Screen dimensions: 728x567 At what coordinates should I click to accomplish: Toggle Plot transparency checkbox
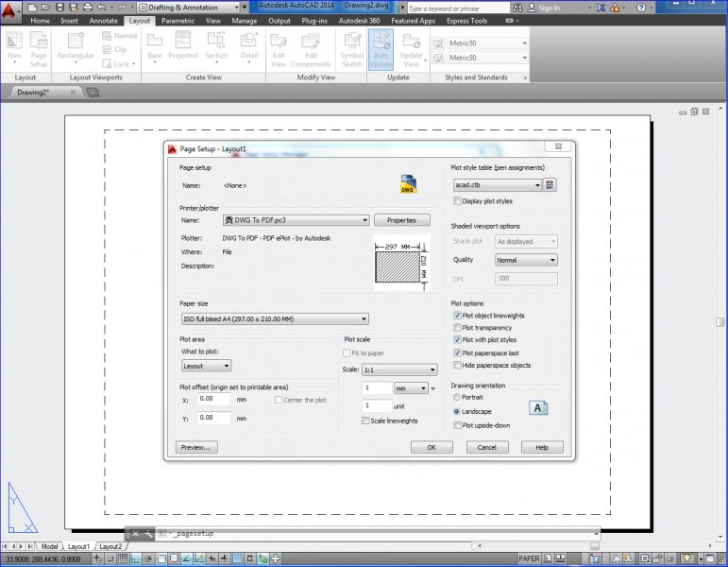457,328
